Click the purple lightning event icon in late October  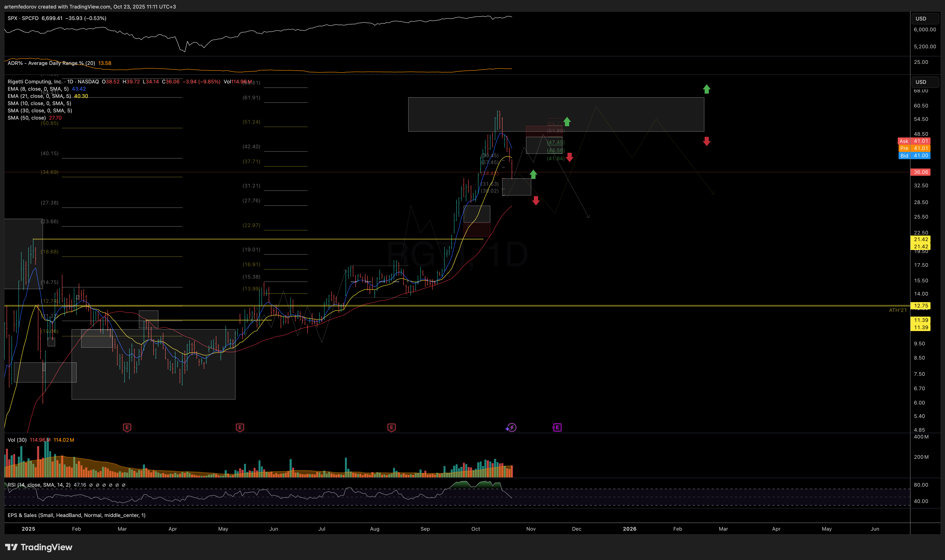(511, 427)
